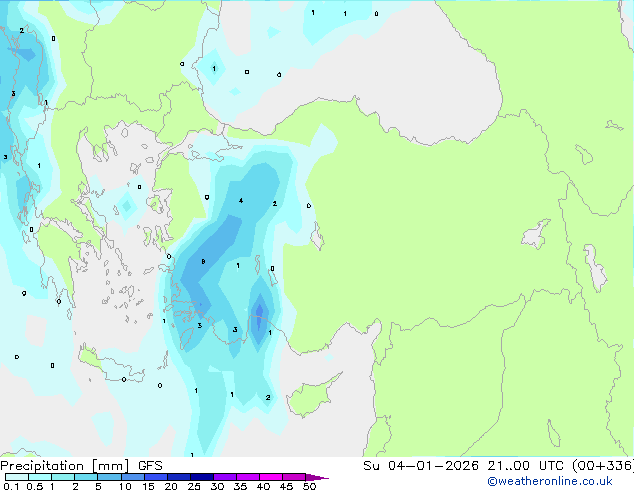Viewport: 634px width, 490px height.
Task: Click the 25 to 30 mm dark blue swatch
Action: point(201,477)
